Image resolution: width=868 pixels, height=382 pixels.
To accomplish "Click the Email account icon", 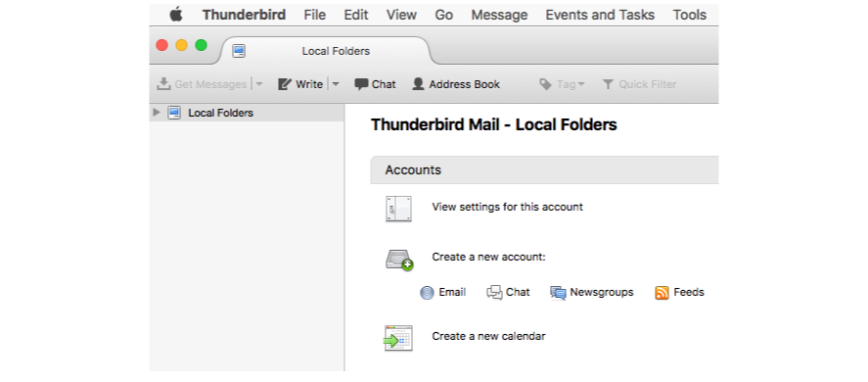I will click(x=427, y=293).
